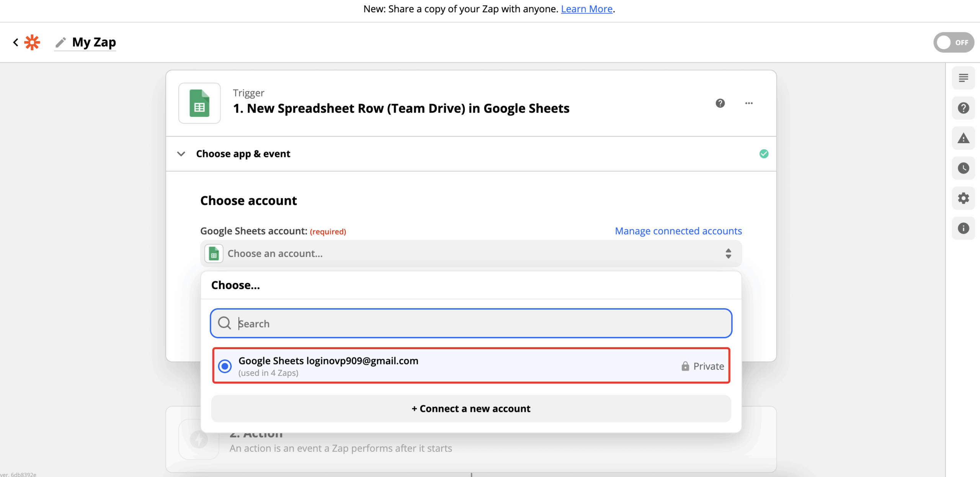980x477 pixels.
Task: Open the clock history icon in sidebar
Action: coord(963,168)
